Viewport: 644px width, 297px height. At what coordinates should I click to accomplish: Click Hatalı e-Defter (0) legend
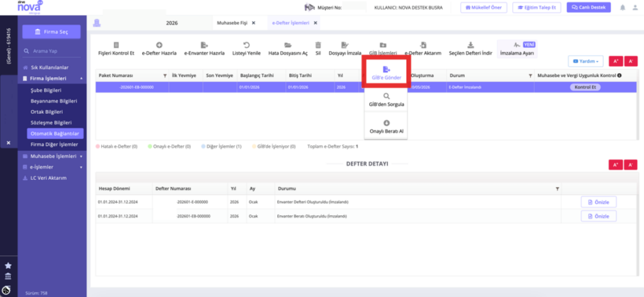[x=116, y=146]
